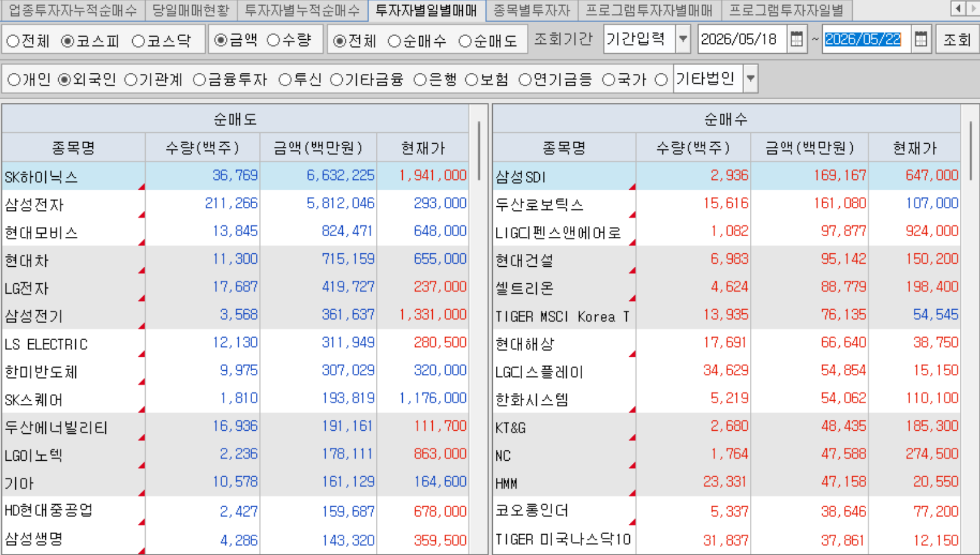This screenshot has width=980, height=555.
Task: Pick the 은행 investor type
Action: click(x=420, y=80)
